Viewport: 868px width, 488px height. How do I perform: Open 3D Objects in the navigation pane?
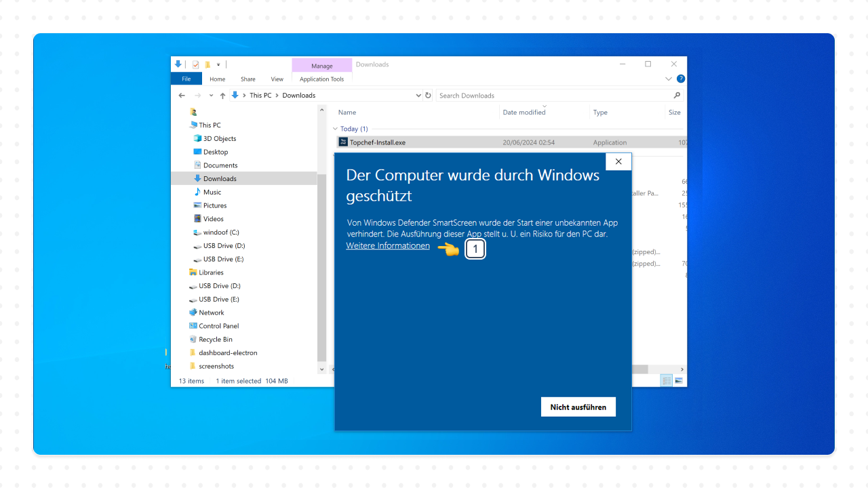pos(220,138)
